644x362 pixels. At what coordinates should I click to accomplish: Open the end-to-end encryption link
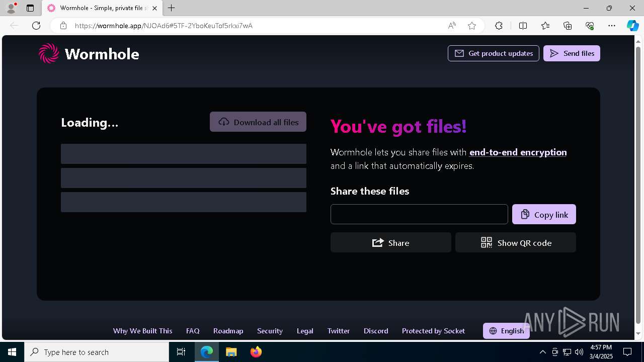pyautogui.click(x=518, y=152)
